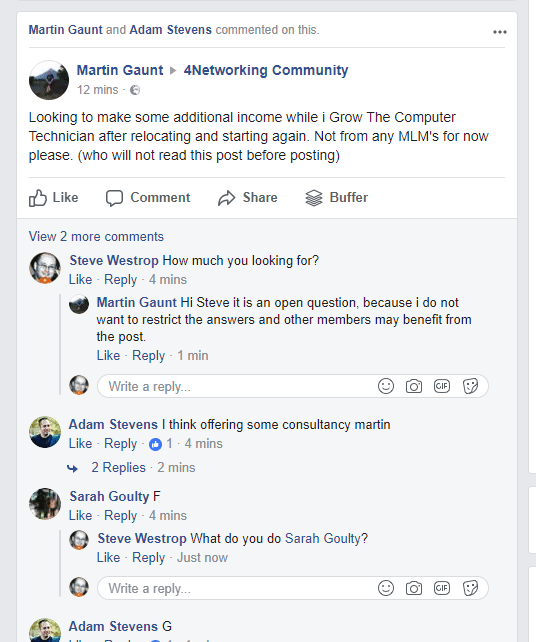Click the Buffer stack icon
Screen dimensions: 536x642
[x=314, y=198]
